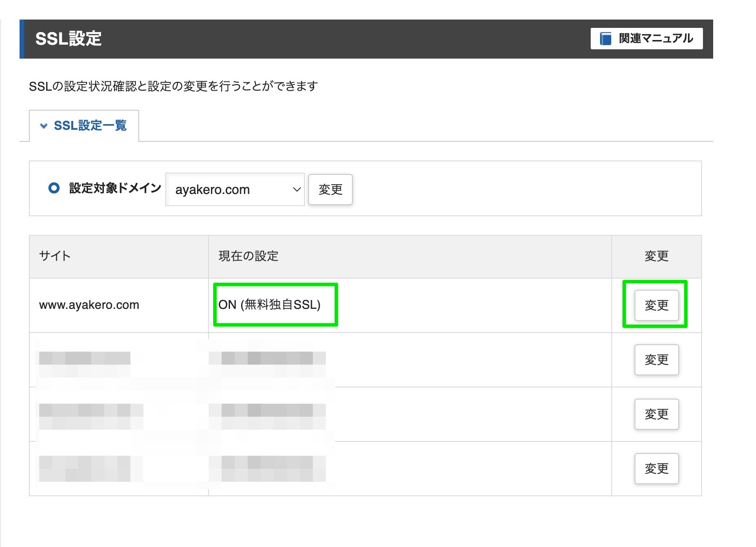
Task: Click the 設定対象ドメイン label
Action: coord(115,188)
